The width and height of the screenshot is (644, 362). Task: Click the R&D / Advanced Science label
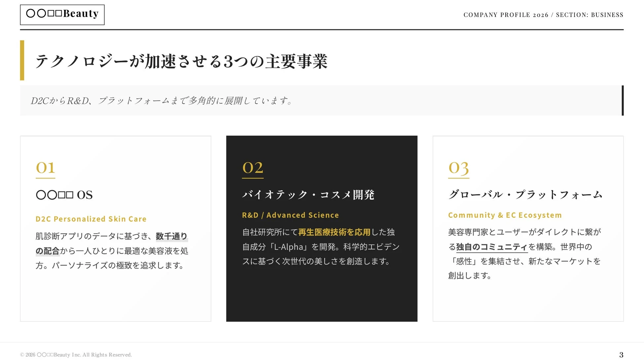click(290, 215)
